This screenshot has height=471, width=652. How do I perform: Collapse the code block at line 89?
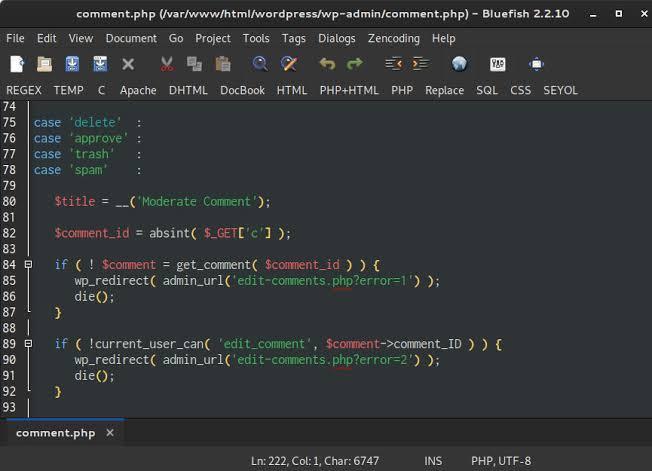(28, 343)
